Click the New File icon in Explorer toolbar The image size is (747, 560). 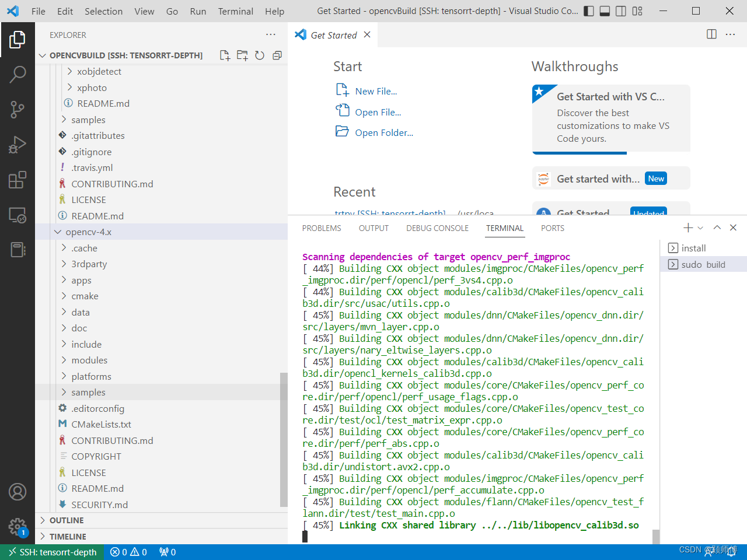click(224, 55)
